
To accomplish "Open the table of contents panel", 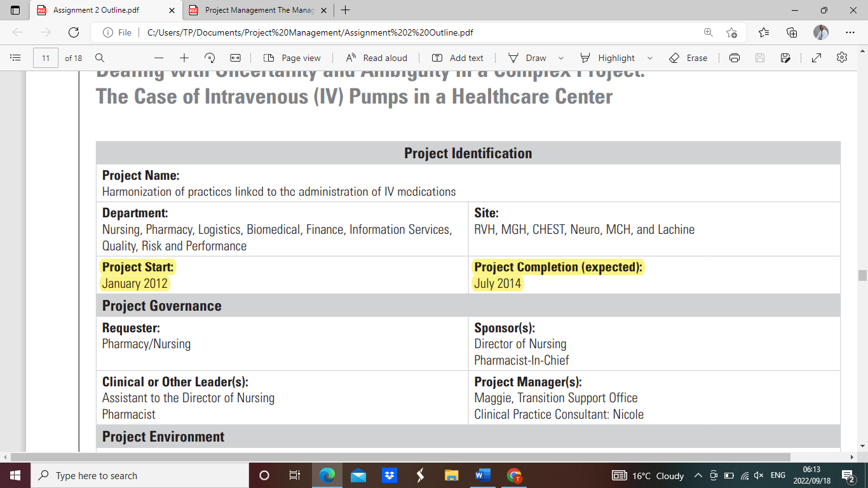I will [15, 58].
